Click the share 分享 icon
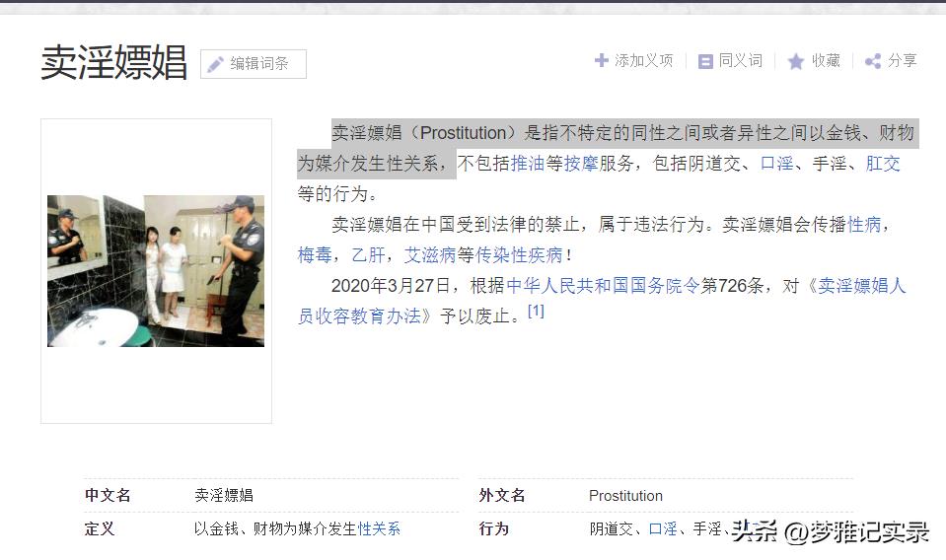Image resolution: width=946 pixels, height=560 pixels. [873, 61]
